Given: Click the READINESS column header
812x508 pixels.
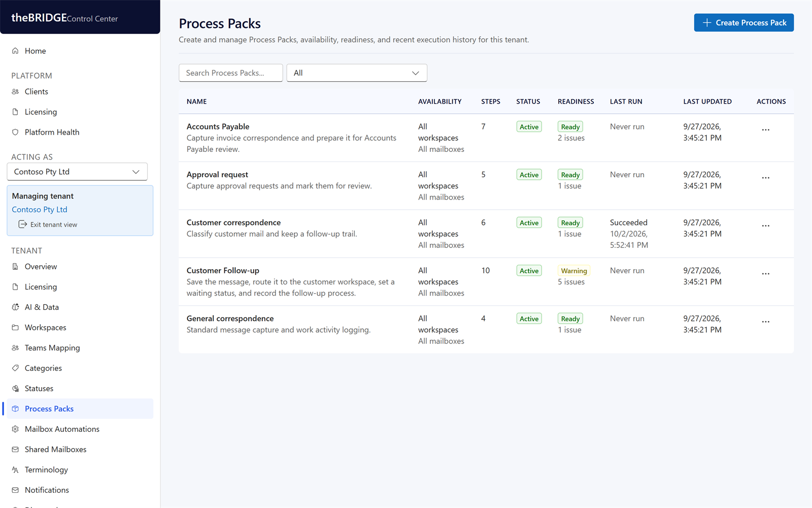Looking at the screenshot, I should (576, 102).
